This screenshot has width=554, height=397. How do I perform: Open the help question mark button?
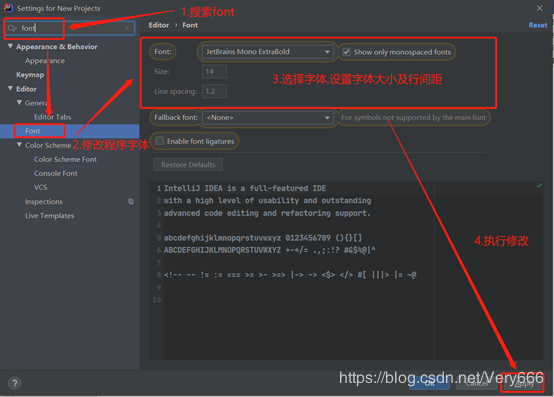click(x=15, y=383)
